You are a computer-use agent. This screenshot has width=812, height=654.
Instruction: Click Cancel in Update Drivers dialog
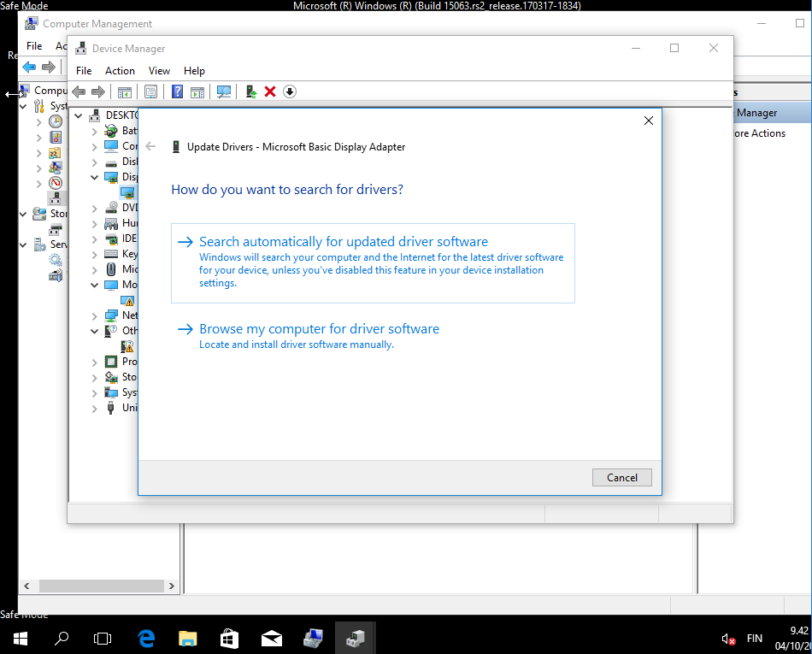(622, 477)
